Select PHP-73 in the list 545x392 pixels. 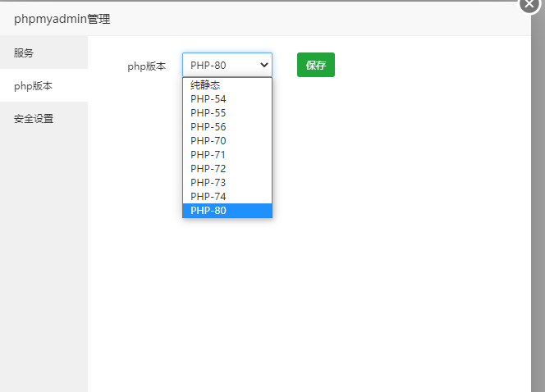tap(227, 182)
